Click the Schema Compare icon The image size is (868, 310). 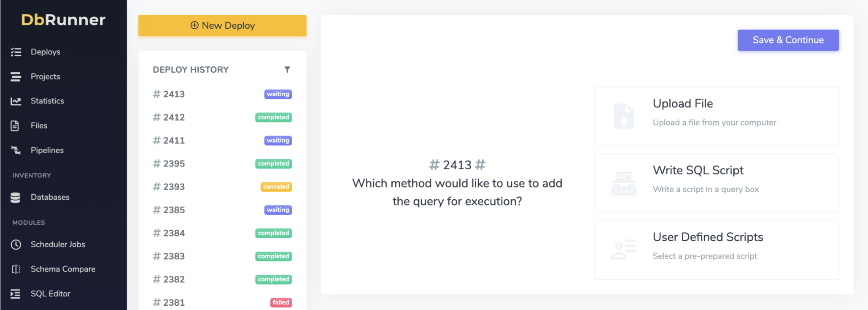click(16, 269)
